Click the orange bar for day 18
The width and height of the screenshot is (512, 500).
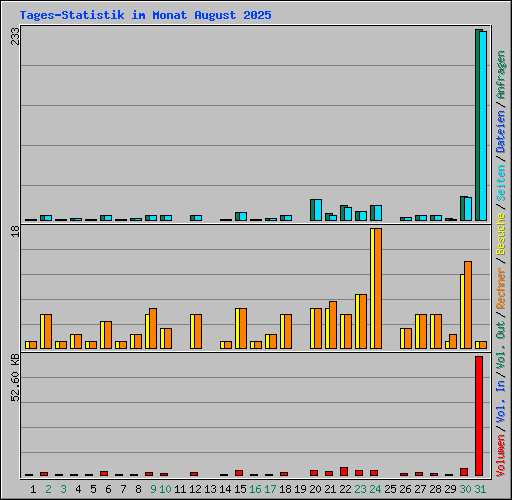pyautogui.click(x=288, y=331)
